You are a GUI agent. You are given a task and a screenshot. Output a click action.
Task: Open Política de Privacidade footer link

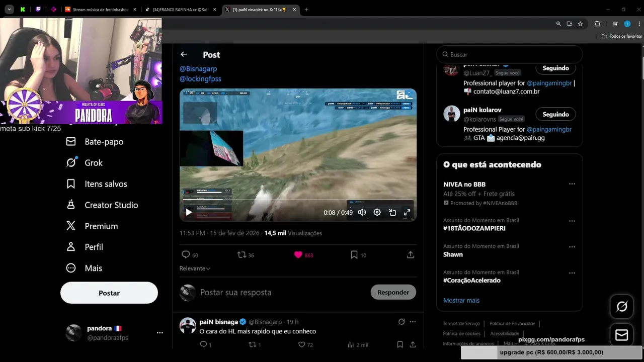(512, 323)
